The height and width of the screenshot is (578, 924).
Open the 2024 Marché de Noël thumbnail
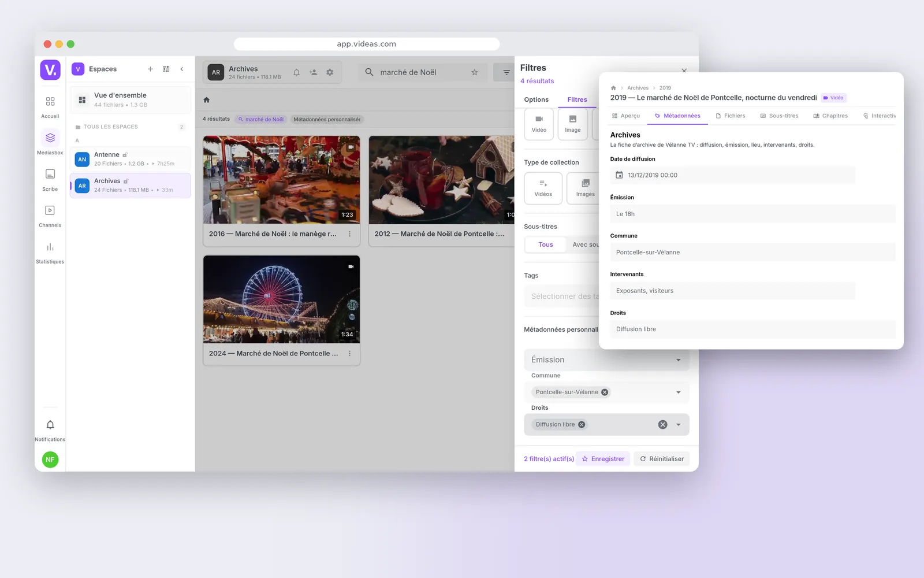click(x=282, y=299)
